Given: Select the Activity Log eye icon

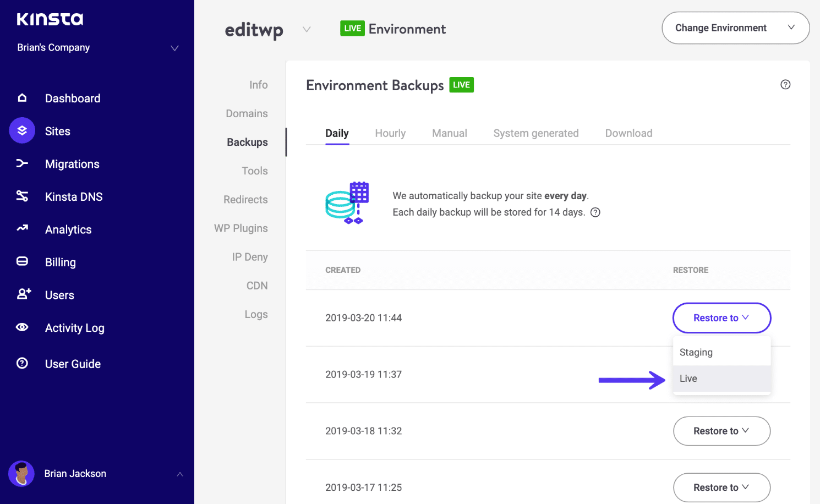Looking at the screenshot, I should [x=22, y=327].
